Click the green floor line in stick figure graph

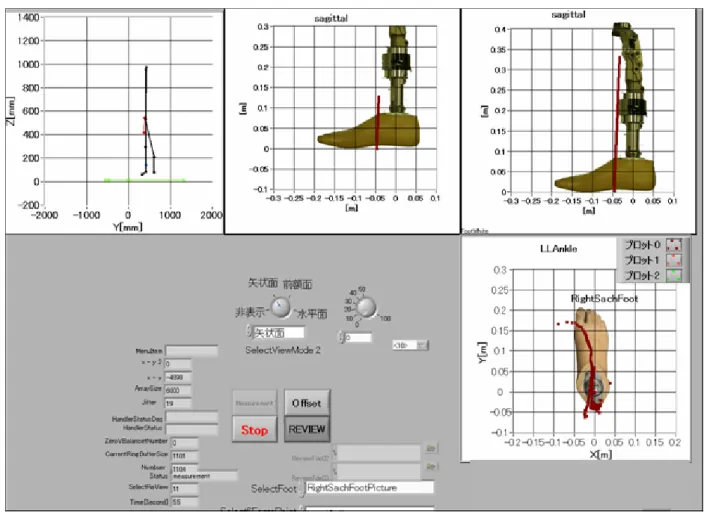coord(144,180)
